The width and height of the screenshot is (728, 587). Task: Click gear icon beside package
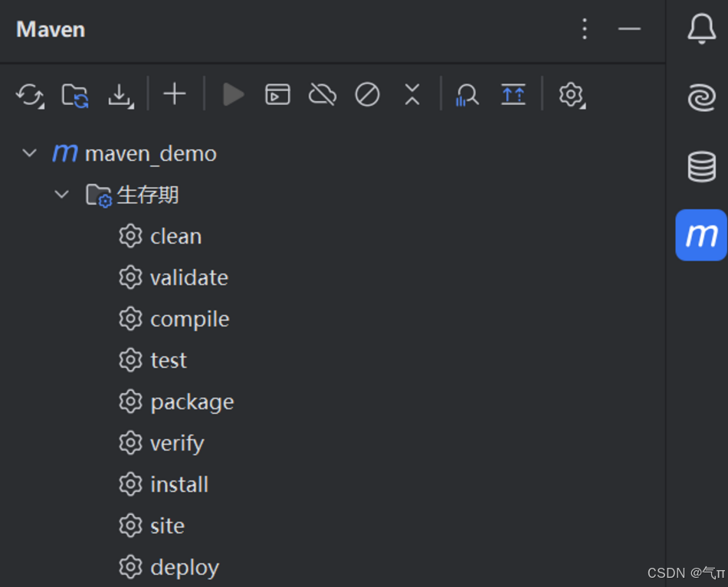click(130, 402)
